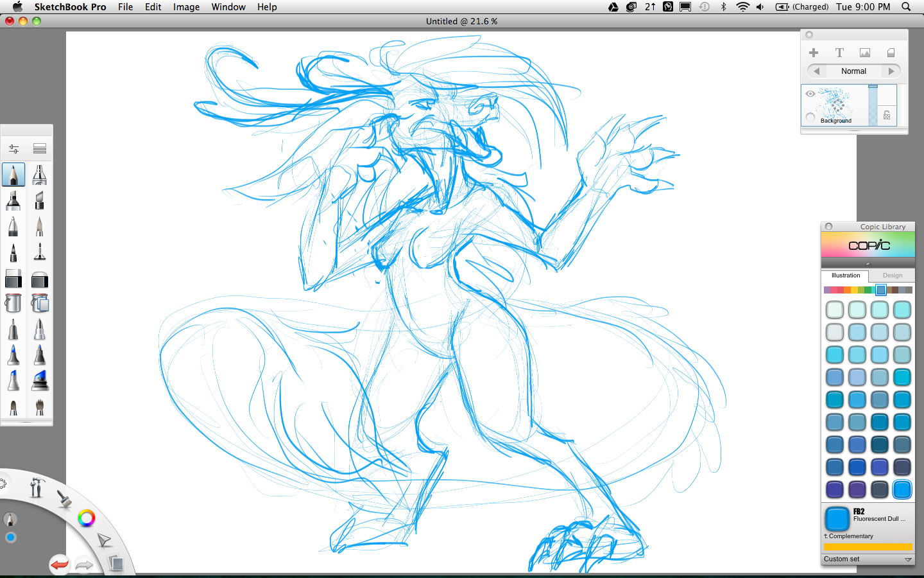Click the Copic logo banner

click(x=868, y=245)
